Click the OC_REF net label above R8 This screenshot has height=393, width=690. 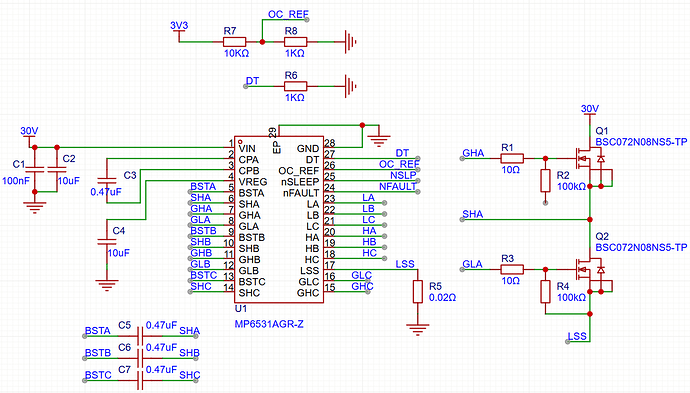(x=288, y=15)
